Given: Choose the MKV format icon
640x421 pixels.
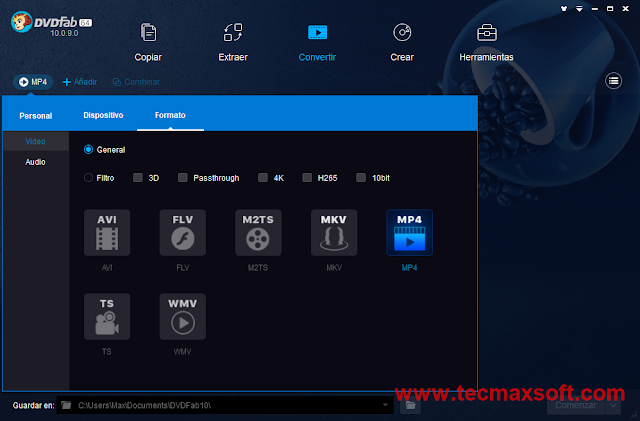Looking at the screenshot, I should 334,233.
